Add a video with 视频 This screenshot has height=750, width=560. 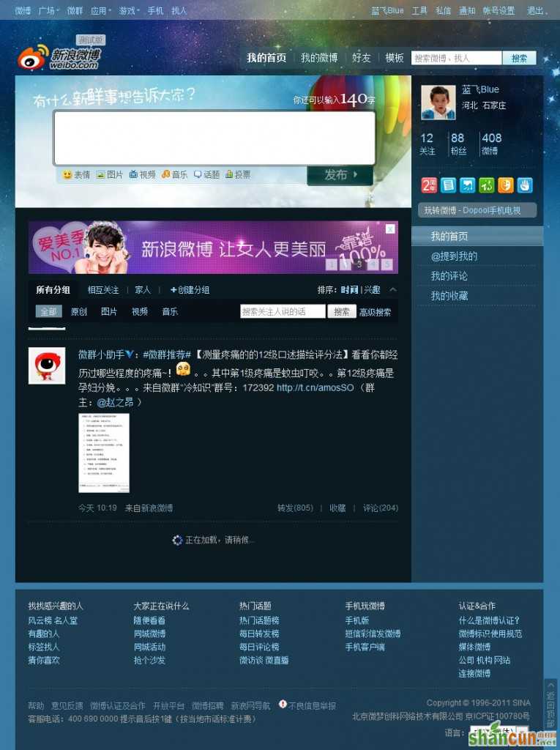coord(143,174)
